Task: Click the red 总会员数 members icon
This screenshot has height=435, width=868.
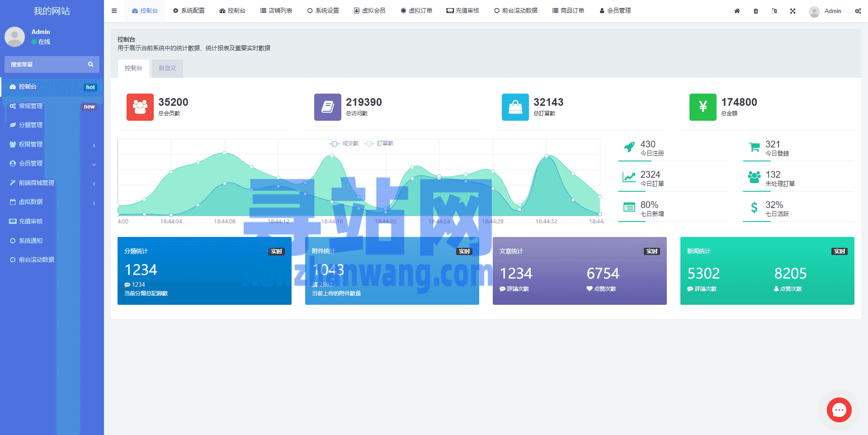Action: (x=140, y=107)
